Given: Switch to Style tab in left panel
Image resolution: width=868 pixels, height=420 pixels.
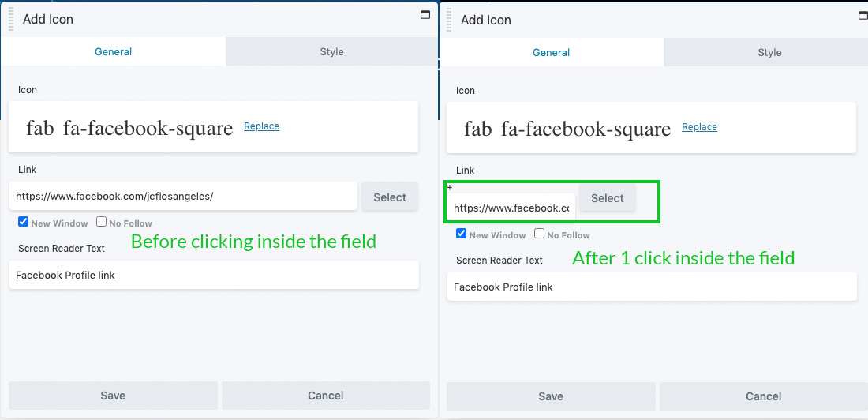Looking at the screenshot, I should (331, 52).
